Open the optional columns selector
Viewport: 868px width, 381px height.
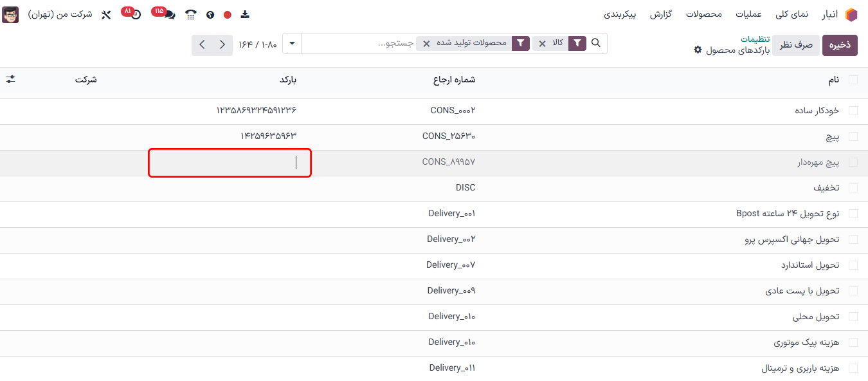(x=11, y=79)
